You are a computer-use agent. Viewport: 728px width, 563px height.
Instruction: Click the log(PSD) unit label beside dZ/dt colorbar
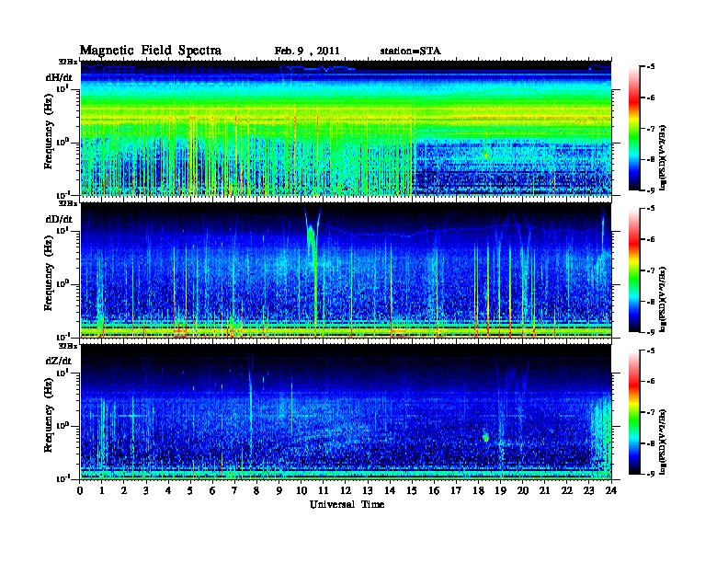[x=663, y=442]
